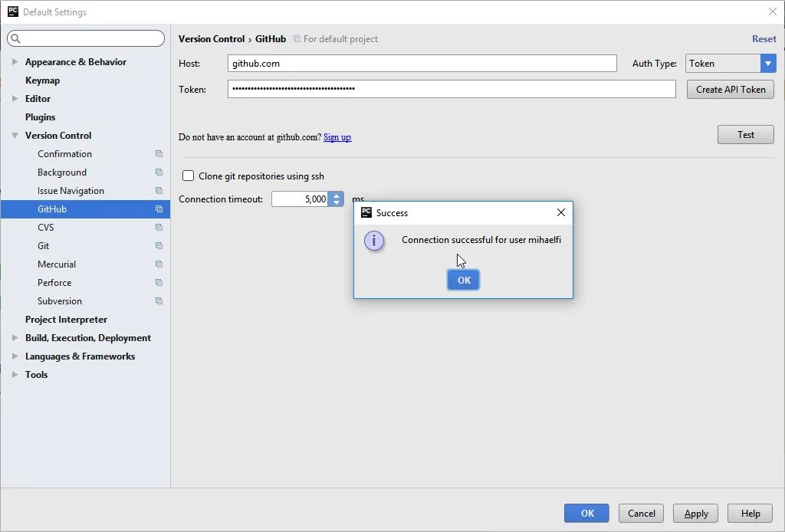Click project-level icon beside Subversion
The height and width of the screenshot is (532, 785).
(159, 300)
